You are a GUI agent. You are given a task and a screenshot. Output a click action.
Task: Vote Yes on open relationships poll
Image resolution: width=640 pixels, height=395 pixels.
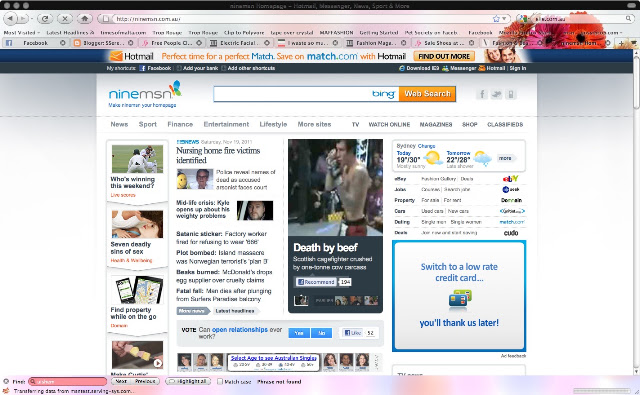[x=299, y=333]
